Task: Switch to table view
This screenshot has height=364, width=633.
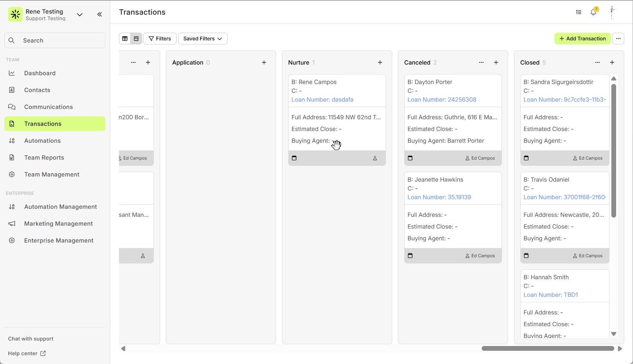Action: tap(125, 39)
